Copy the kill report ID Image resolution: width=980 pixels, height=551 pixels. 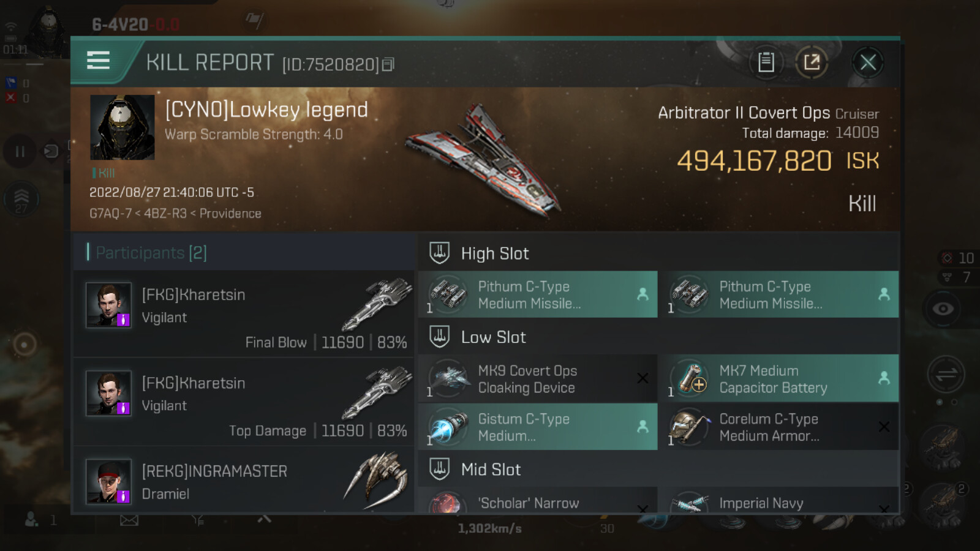(388, 64)
